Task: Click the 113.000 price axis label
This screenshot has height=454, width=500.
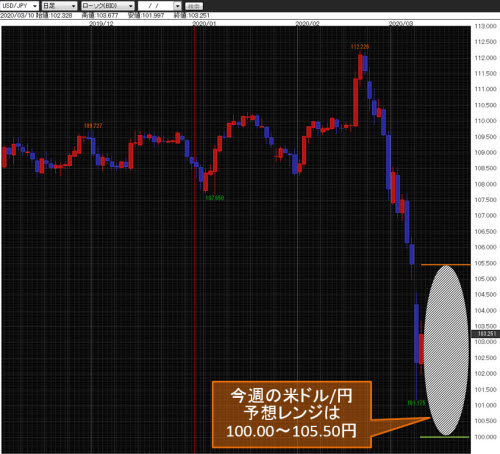Action: (x=486, y=26)
